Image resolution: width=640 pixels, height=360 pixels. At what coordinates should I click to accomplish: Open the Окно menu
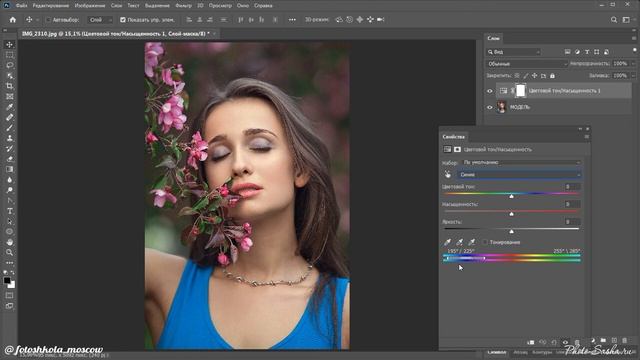(243, 6)
